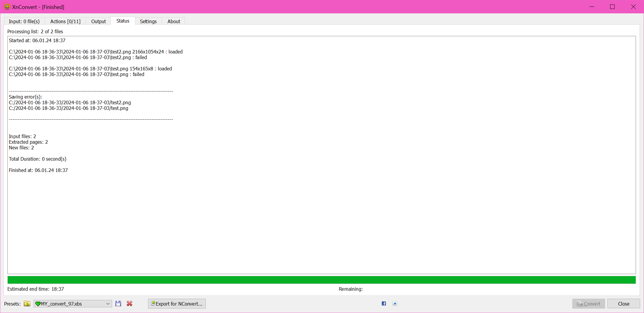Screen dimensions: 644x313
Task: Click the saving error path ending in /test.png
Action: click(x=69, y=108)
